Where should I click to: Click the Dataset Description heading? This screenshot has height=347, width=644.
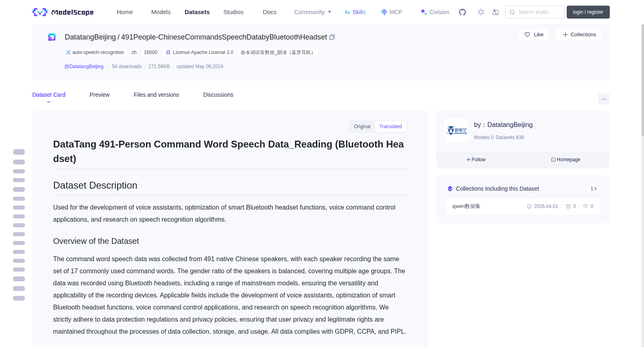pyautogui.click(x=95, y=185)
